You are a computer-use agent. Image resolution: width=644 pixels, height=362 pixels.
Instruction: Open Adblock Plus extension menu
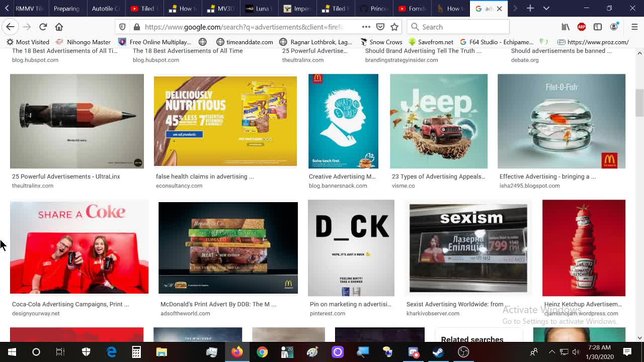[582, 27]
